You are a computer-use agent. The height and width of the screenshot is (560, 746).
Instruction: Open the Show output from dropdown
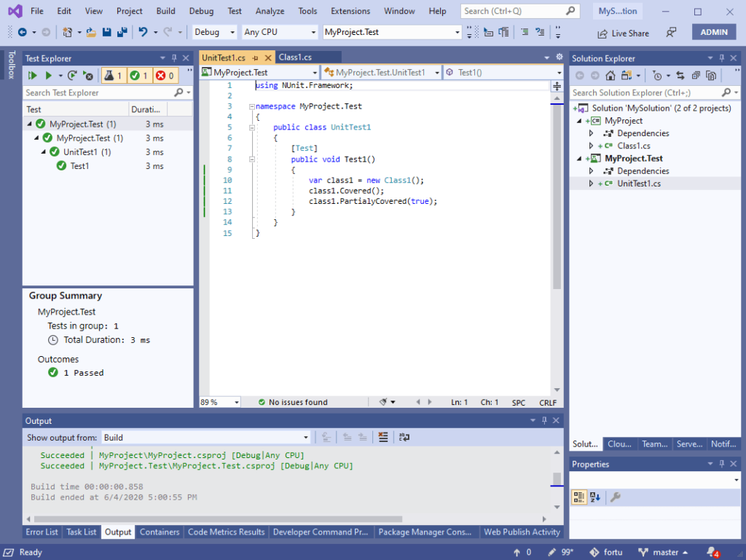point(306,438)
